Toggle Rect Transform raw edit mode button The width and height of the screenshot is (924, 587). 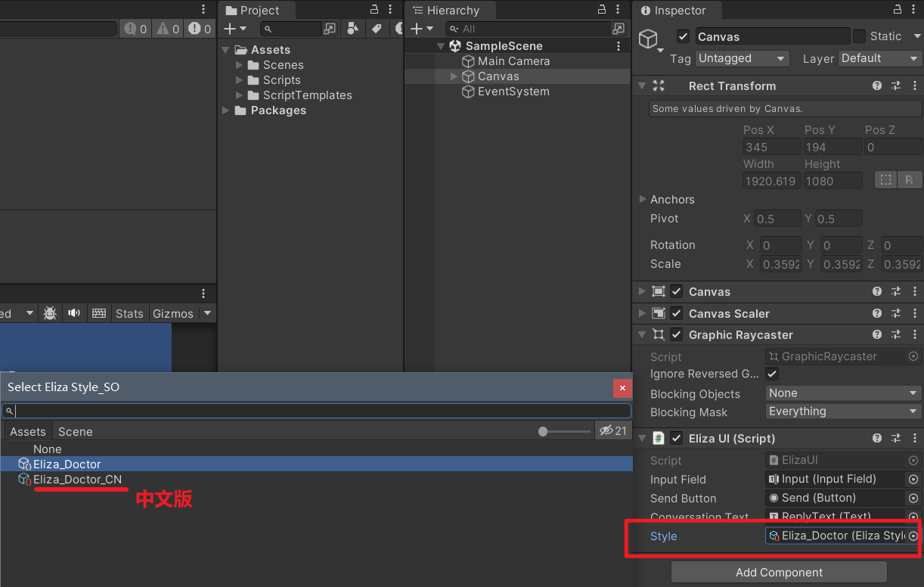point(910,180)
